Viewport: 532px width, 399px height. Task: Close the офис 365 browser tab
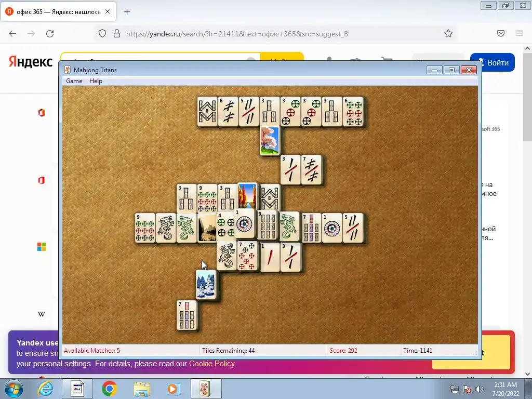pyautogui.click(x=108, y=11)
